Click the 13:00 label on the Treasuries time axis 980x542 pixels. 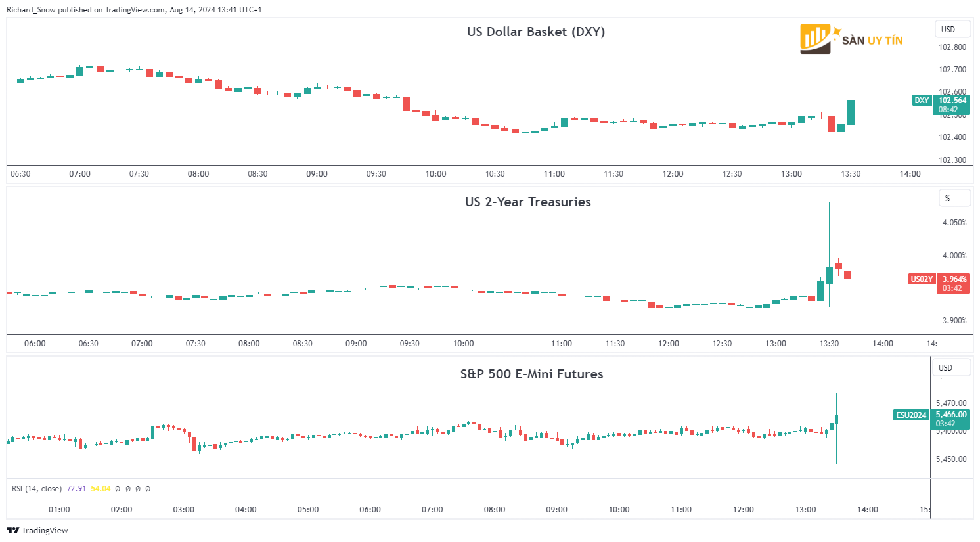(776, 344)
